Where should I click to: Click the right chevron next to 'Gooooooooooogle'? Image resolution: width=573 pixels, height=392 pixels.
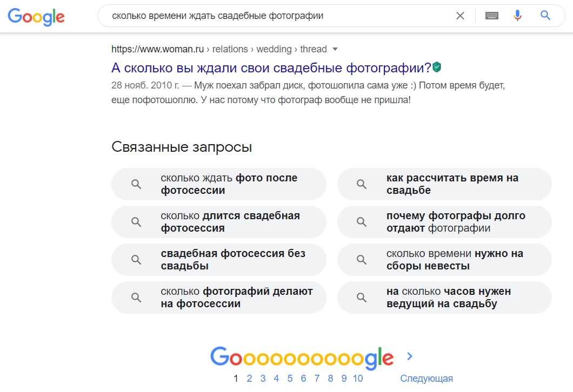409,356
